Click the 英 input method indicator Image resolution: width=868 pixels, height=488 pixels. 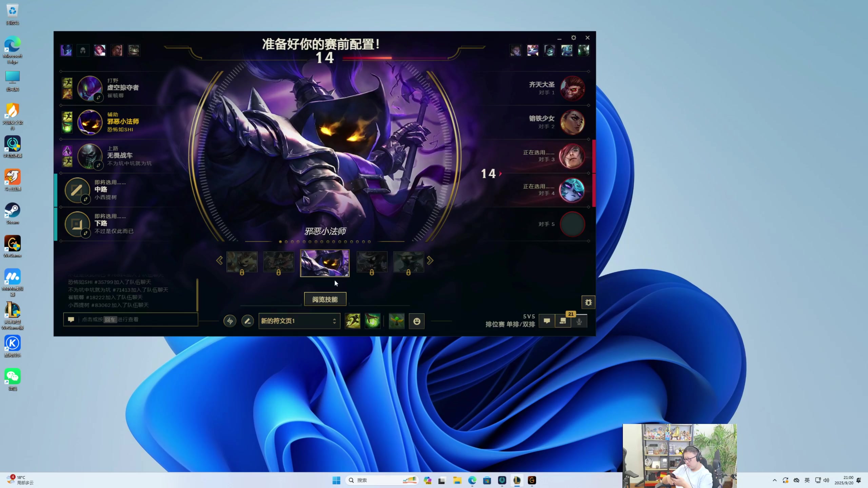coord(807,480)
